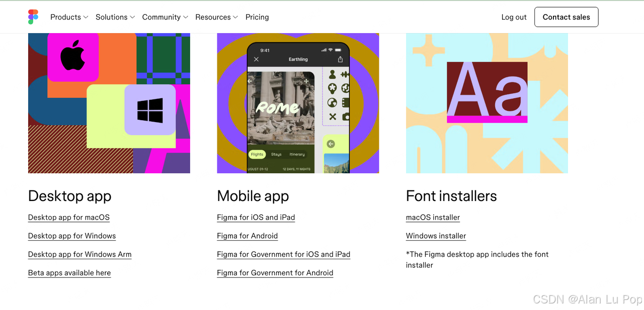Open the Community menu
The width and height of the screenshot is (644, 310).
(165, 17)
